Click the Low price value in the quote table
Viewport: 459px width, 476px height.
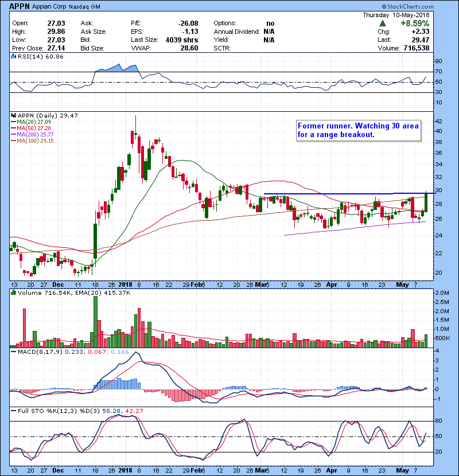coord(56,40)
